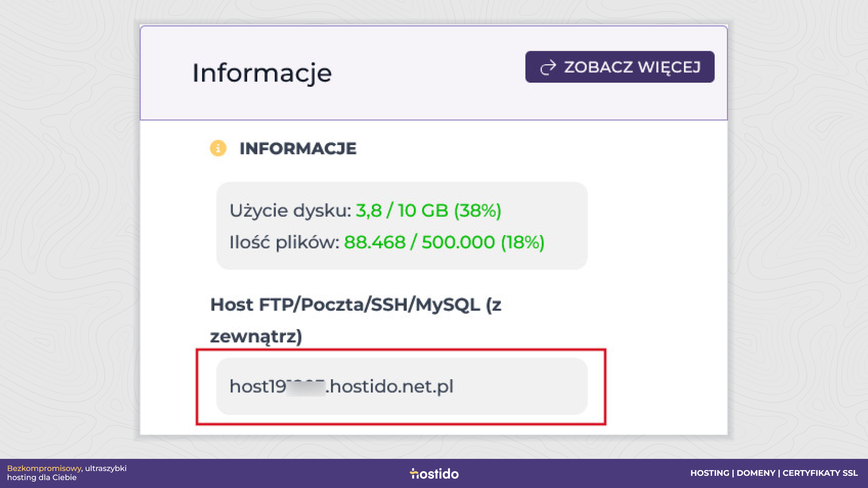Click the curved arrow icon in ZOBACZ WIĘCEJ
868x488 pixels.
(548, 67)
